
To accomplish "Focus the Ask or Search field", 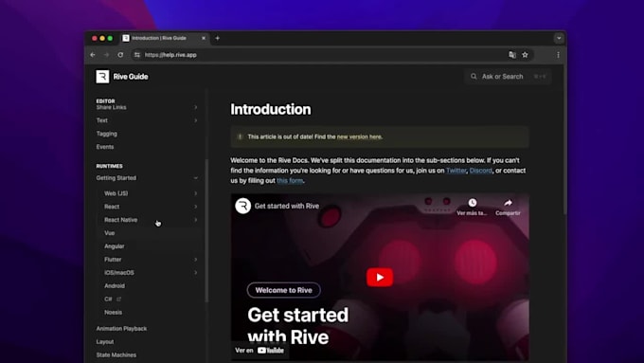I will pyautogui.click(x=508, y=77).
